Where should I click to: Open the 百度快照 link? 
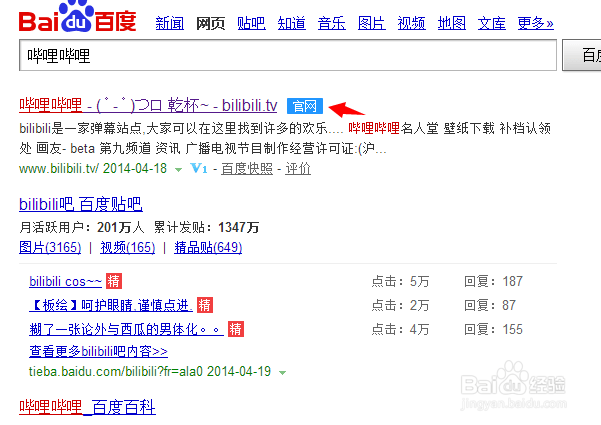click(247, 169)
